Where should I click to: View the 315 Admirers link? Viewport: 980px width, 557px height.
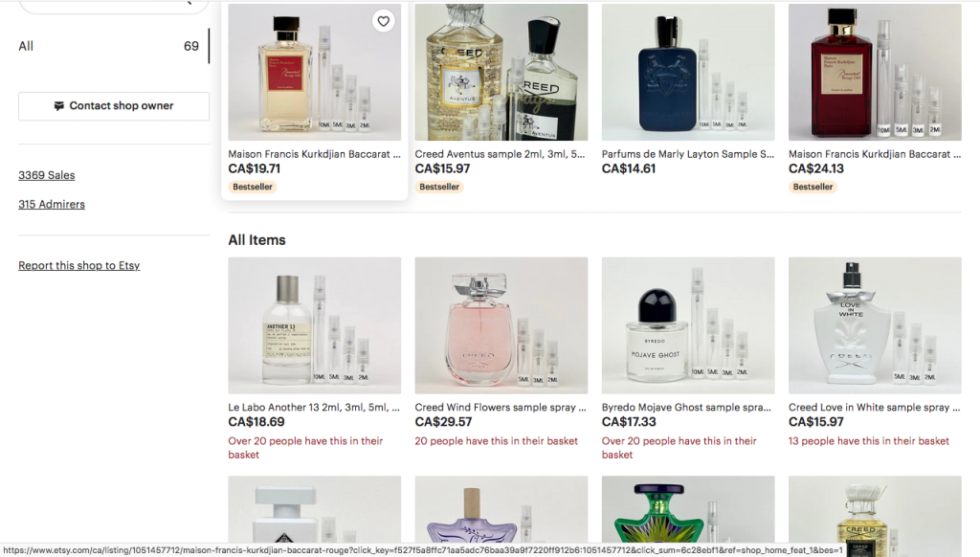[x=52, y=205]
